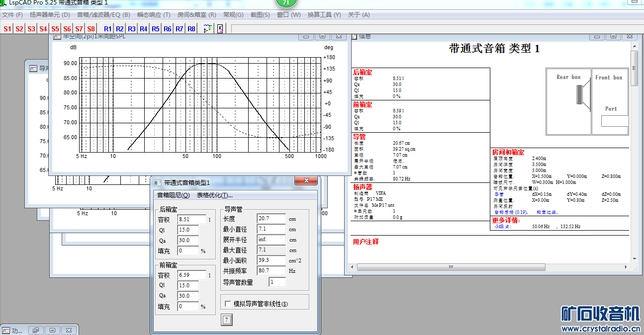Choose the R7 toolbar button

[180, 29]
